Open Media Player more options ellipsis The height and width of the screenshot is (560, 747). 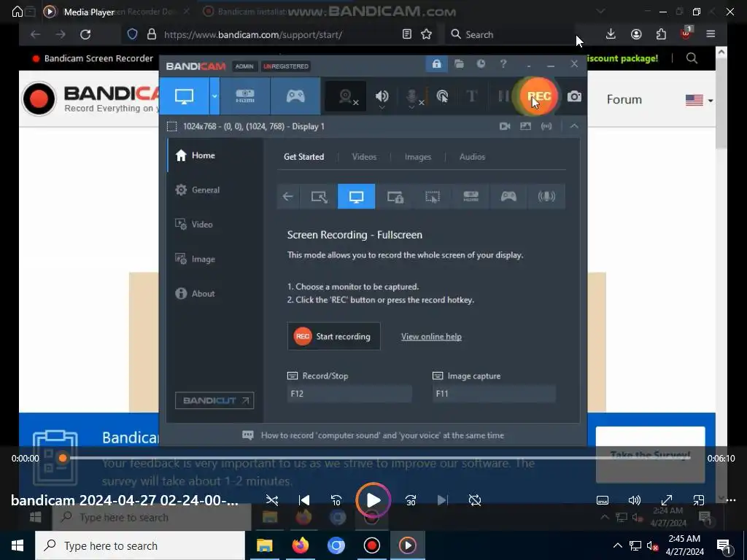coord(731,500)
